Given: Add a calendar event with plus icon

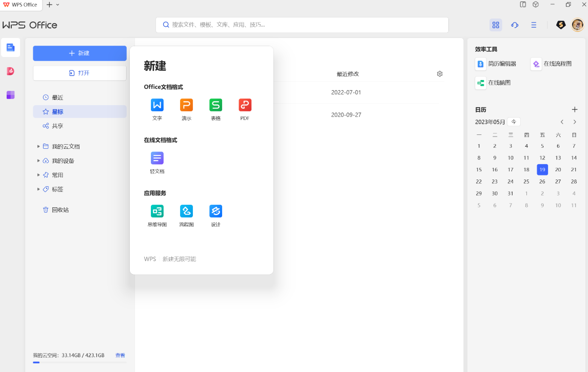Looking at the screenshot, I should [x=575, y=109].
